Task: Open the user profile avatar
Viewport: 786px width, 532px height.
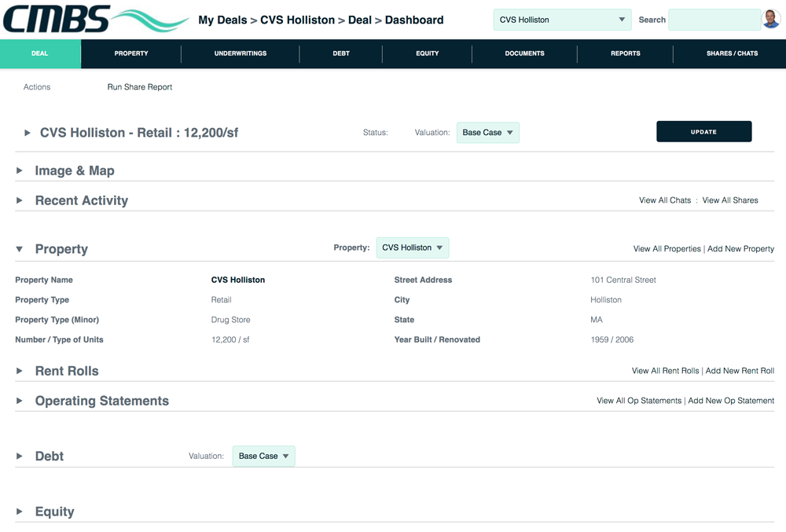Action: [771, 20]
